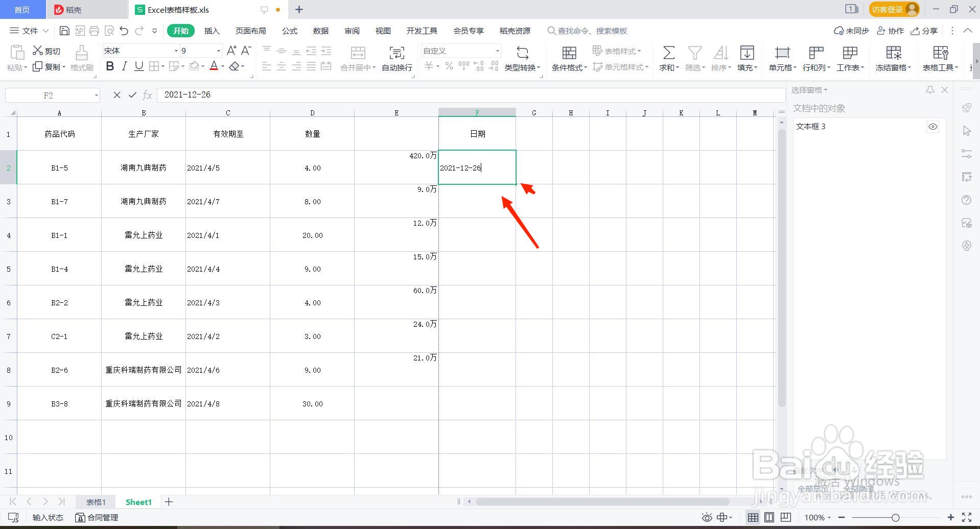Click zoom in plus button in status bar
Image resolution: width=980 pixels, height=529 pixels.
[x=950, y=517]
